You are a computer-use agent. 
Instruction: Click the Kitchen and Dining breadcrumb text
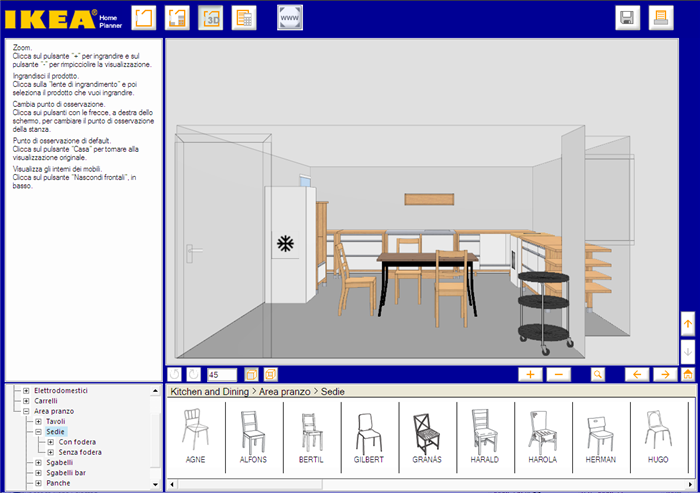pos(209,392)
